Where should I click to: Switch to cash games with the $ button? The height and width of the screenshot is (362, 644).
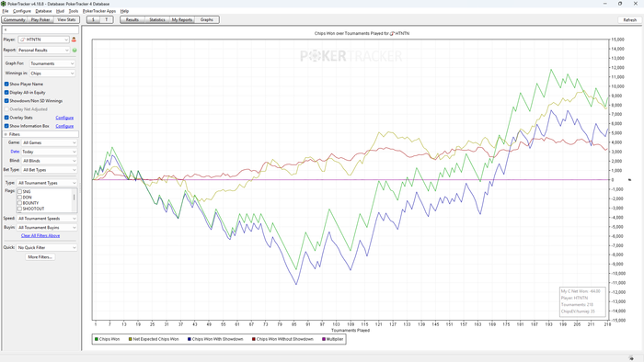coord(93,19)
